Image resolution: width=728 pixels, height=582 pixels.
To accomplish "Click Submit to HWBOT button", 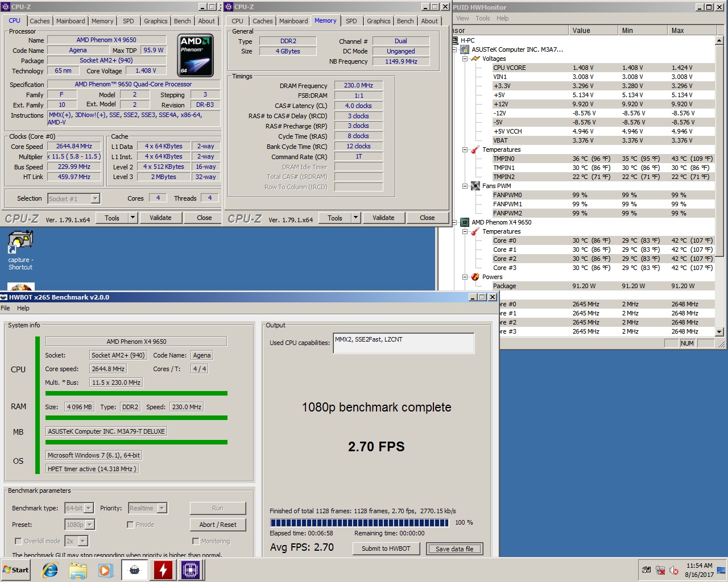I will (x=386, y=548).
